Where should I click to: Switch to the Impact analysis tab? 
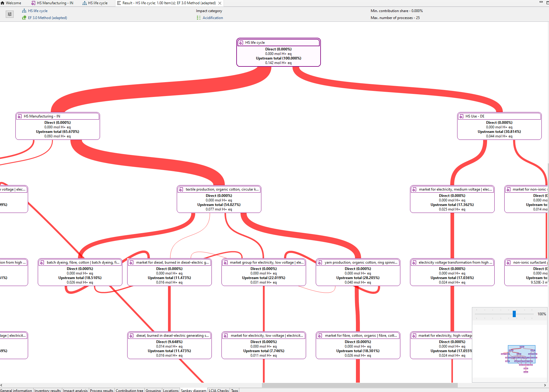(x=75, y=390)
